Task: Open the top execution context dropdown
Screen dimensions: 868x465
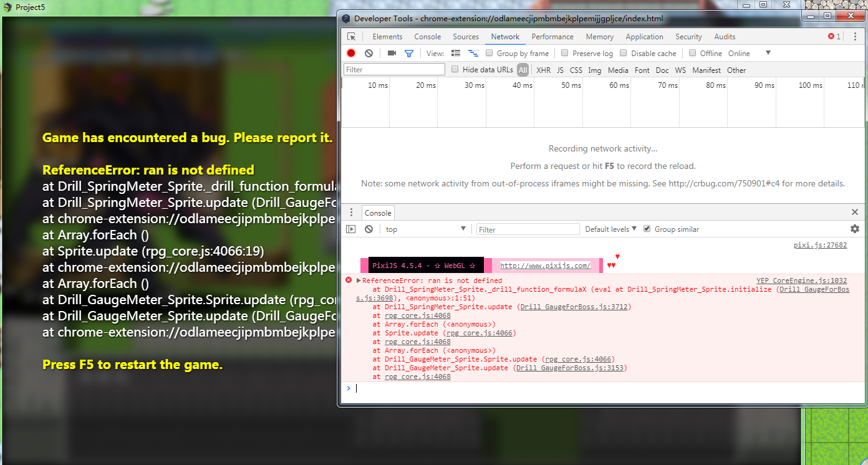Action: [426, 229]
